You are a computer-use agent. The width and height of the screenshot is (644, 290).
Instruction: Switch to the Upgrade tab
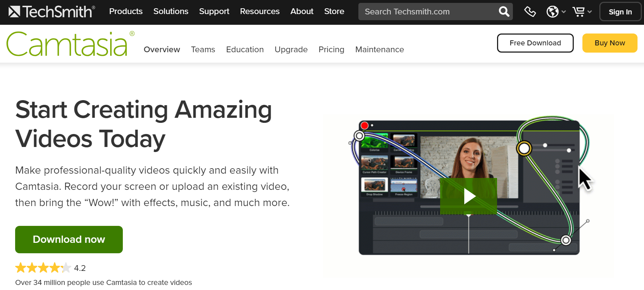point(291,49)
